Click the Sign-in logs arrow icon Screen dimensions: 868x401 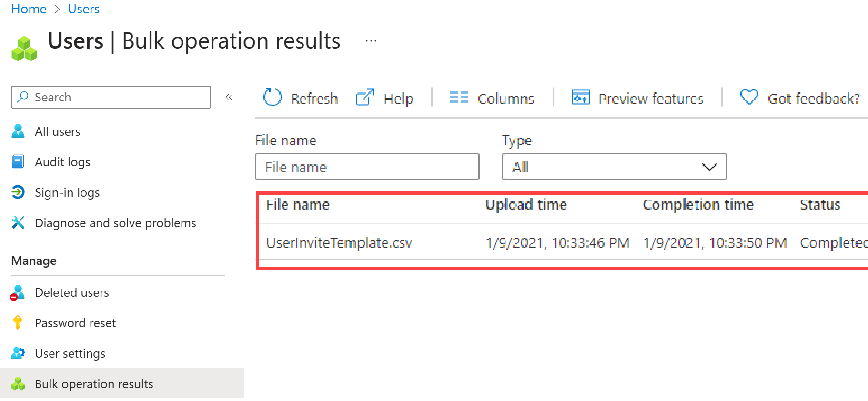tap(18, 192)
